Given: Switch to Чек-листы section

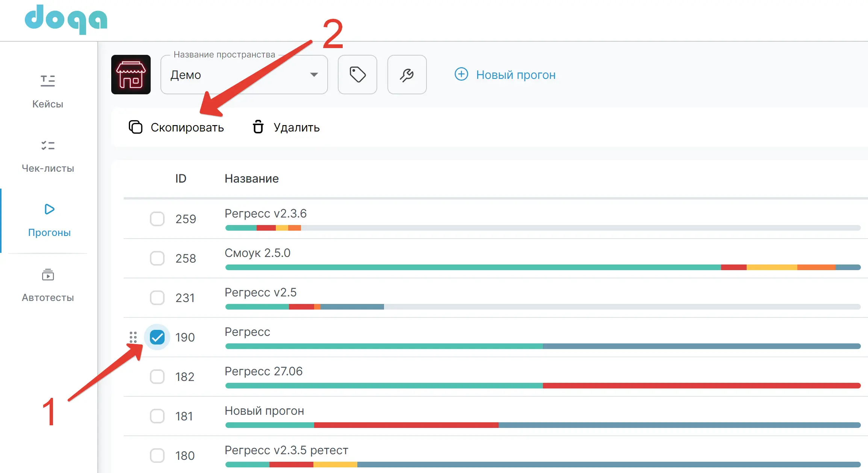Looking at the screenshot, I should pos(48,156).
